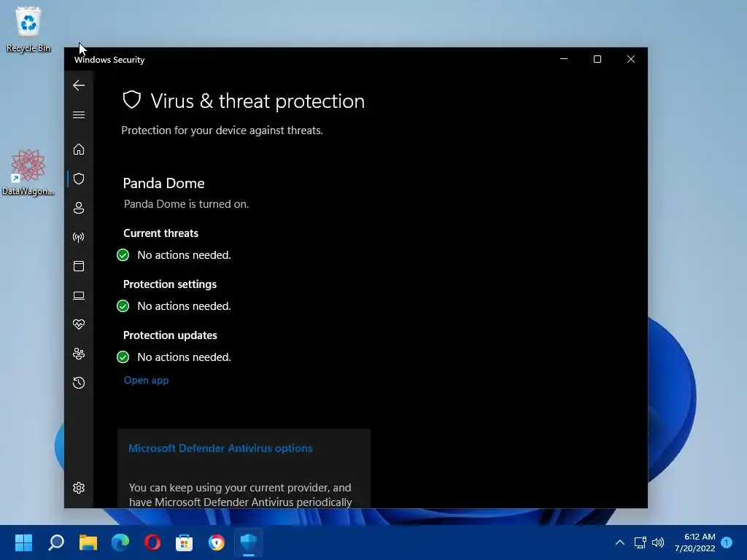The width and height of the screenshot is (747, 560).
Task: Click the Protection updates heading
Action: pos(170,335)
